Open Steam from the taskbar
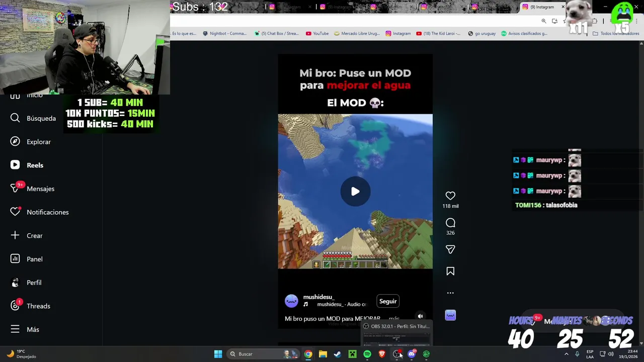The height and width of the screenshot is (362, 644). pos(338,354)
